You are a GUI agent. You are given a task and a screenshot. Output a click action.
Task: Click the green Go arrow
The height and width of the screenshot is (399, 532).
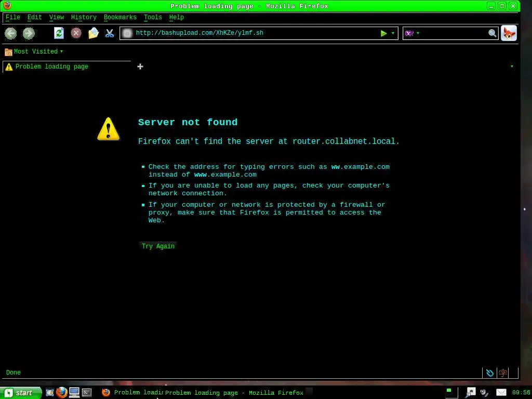point(384,33)
